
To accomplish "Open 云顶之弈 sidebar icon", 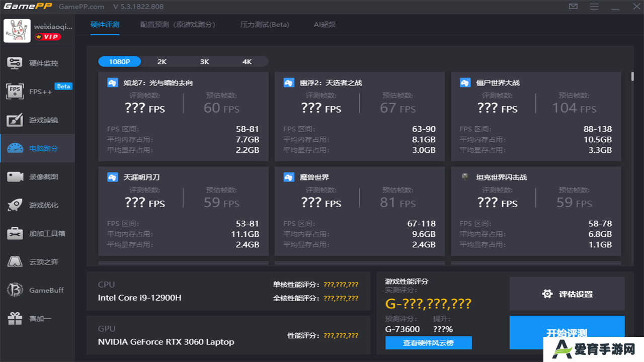I will [x=15, y=261].
